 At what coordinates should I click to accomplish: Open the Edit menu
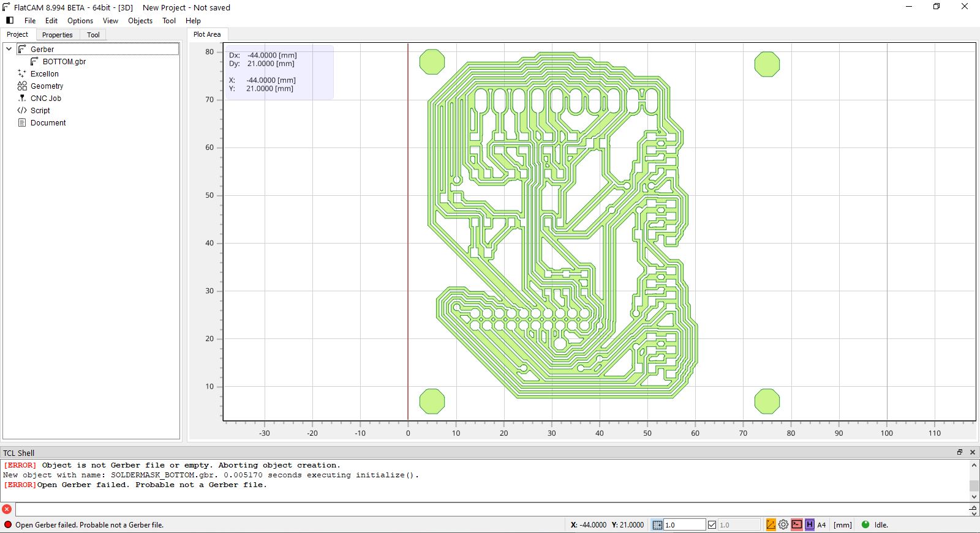click(x=51, y=20)
